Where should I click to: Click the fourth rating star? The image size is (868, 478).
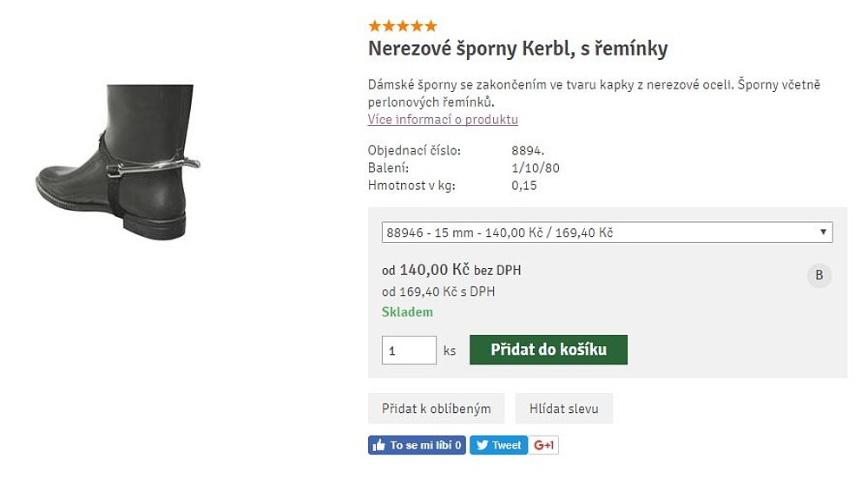coord(417,26)
